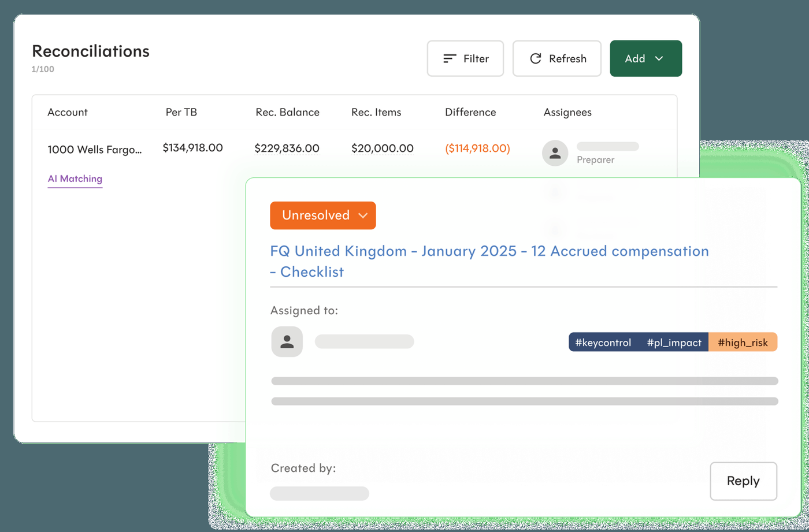The image size is (809, 532).
Task: Click the Rec. Balance value $229,836.00
Action: pos(287,148)
